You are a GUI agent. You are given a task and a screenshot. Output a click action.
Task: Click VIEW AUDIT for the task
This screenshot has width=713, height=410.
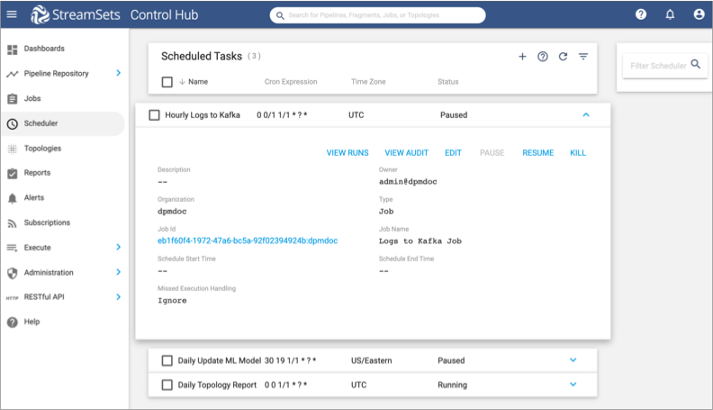[x=407, y=153]
